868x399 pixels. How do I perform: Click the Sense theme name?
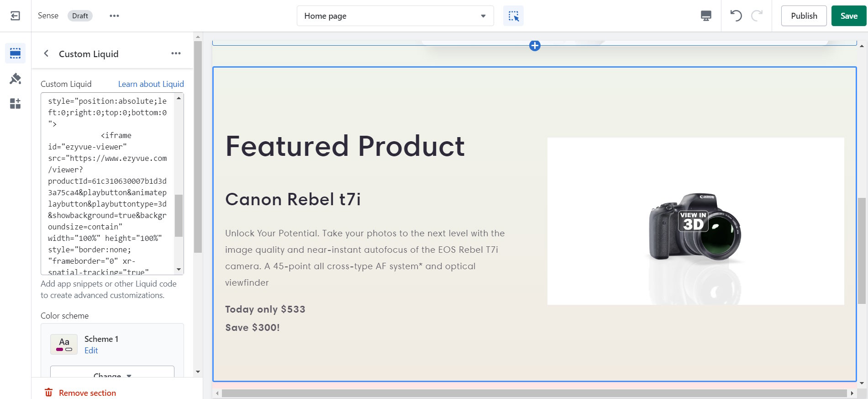click(48, 16)
